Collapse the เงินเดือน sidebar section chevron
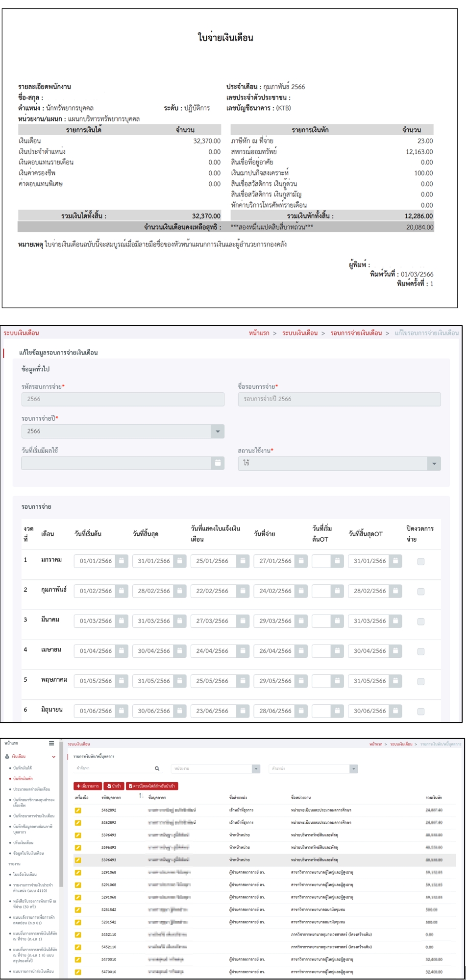Screen dimensions: 468x980 54,757
